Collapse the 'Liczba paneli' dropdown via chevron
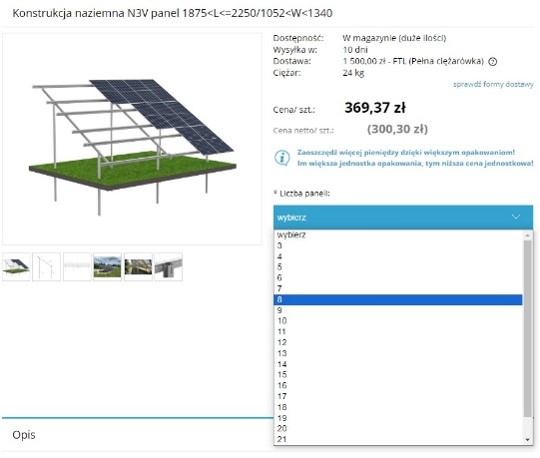The width and height of the screenshot is (540, 458). [x=516, y=217]
